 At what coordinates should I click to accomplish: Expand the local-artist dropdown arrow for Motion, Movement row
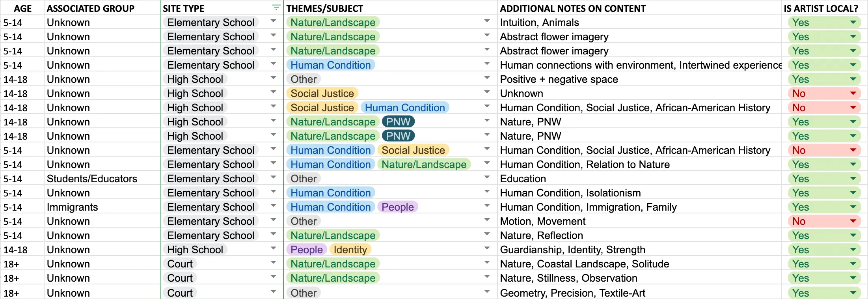(853, 221)
